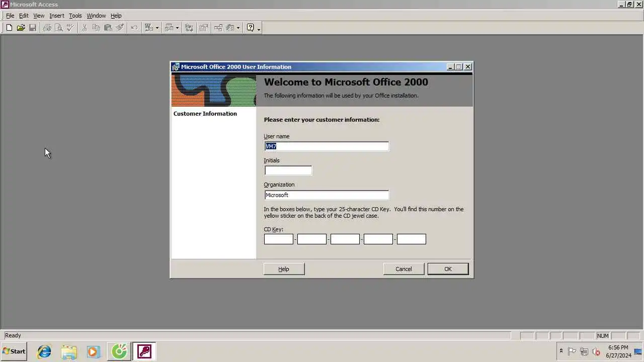Screen dimensions: 644x362
Task: Click the Undo arrow icon
Action: pos(134,28)
